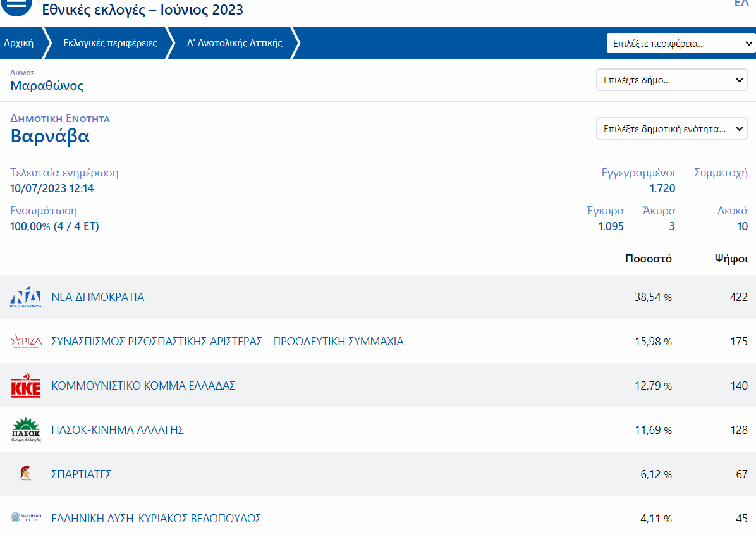Switch language via ΕΛ link
This screenshot has height=537, width=756.
pos(741,3)
